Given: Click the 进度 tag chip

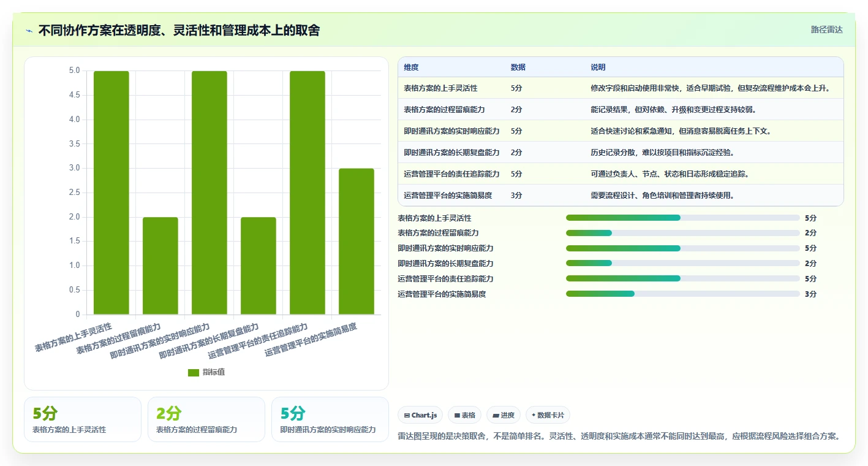Looking at the screenshot, I should (x=504, y=415).
